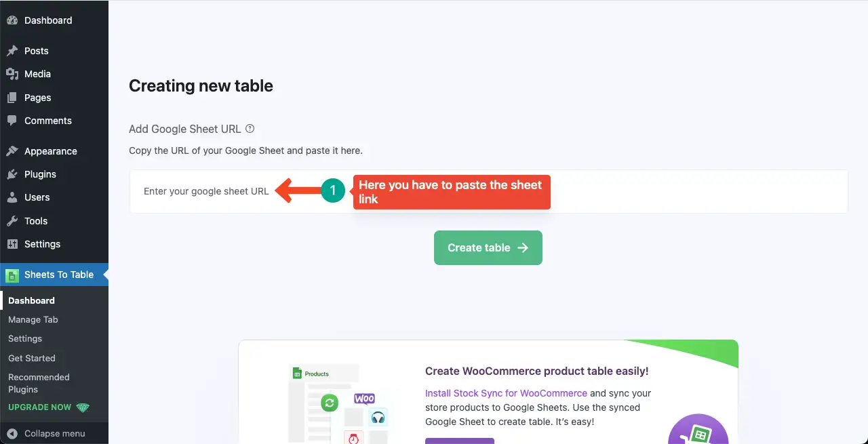
Task: Click the Appearance paintbrush icon
Action: click(x=12, y=151)
